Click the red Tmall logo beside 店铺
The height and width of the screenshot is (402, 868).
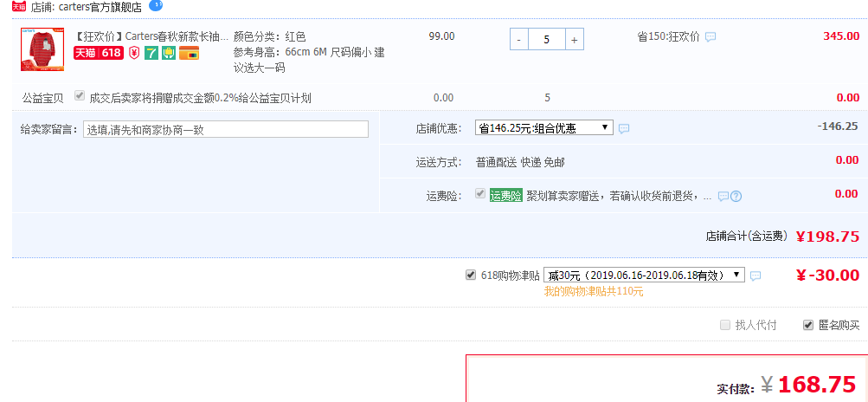click(19, 7)
